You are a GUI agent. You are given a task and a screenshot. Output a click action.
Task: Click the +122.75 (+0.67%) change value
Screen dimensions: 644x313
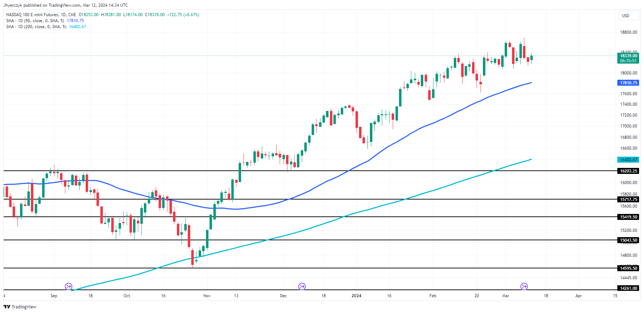point(183,15)
